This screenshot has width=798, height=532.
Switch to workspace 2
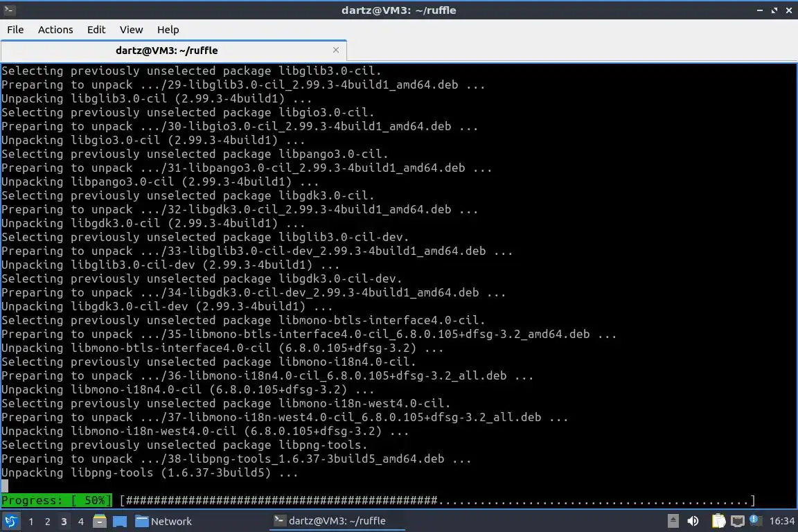pyautogui.click(x=48, y=522)
